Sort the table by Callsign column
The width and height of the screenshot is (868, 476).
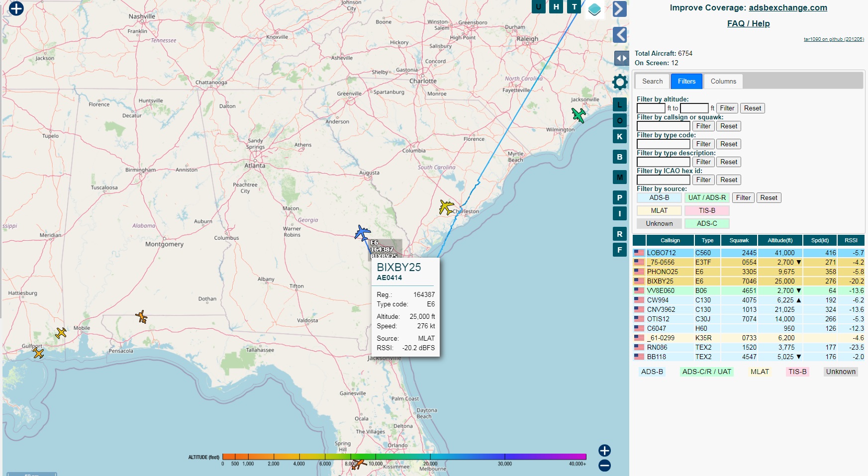pos(670,240)
